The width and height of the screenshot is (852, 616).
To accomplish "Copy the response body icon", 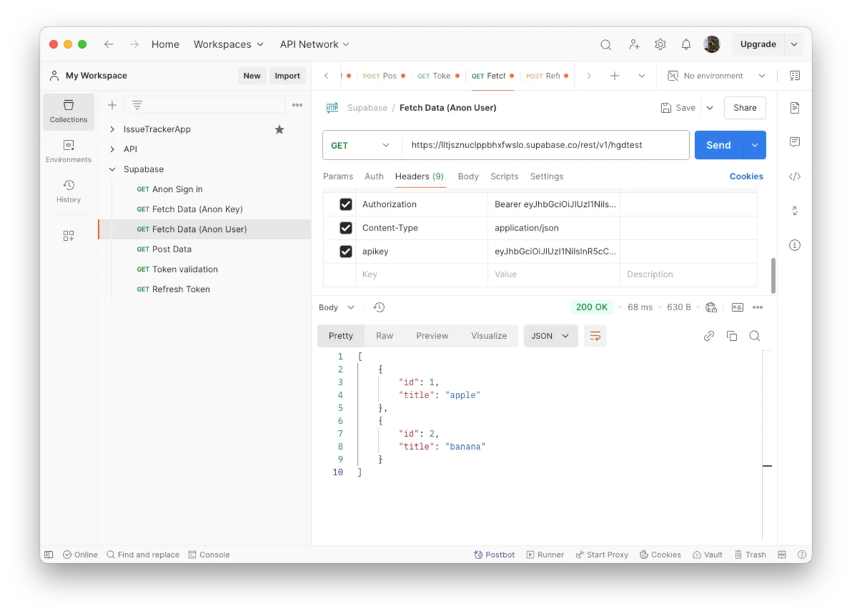I will click(732, 336).
